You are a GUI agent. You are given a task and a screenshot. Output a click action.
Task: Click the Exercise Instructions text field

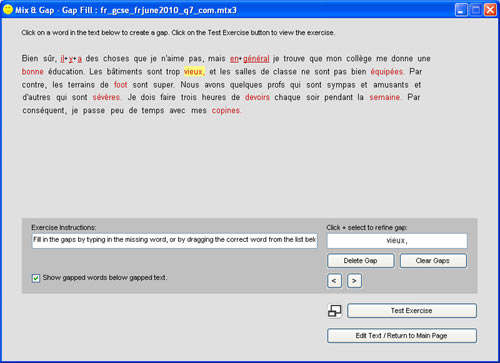coord(175,241)
